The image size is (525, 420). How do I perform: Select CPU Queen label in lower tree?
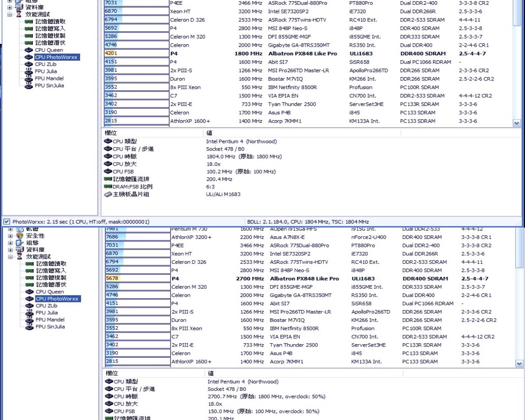coord(50,292)
